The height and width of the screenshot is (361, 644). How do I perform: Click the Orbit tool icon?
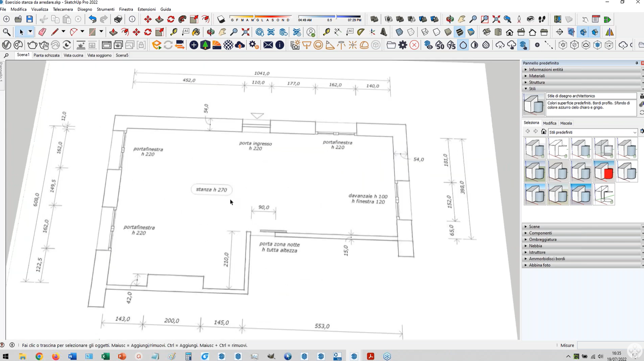211,32
